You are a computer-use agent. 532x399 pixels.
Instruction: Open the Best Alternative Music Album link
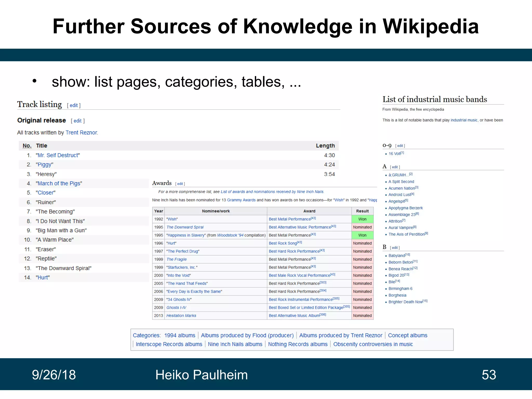[294, 316]
